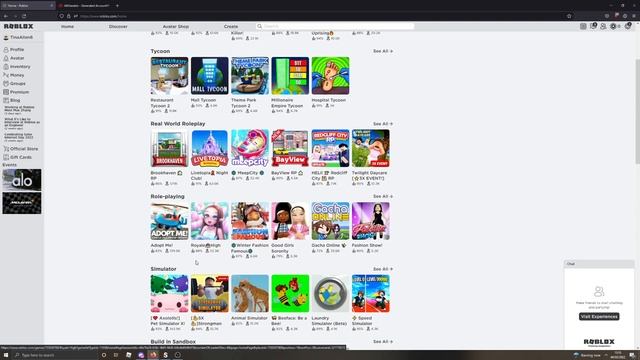Switch to the first browser tab
The image size is (640, 360).
(x=28, y=6)
